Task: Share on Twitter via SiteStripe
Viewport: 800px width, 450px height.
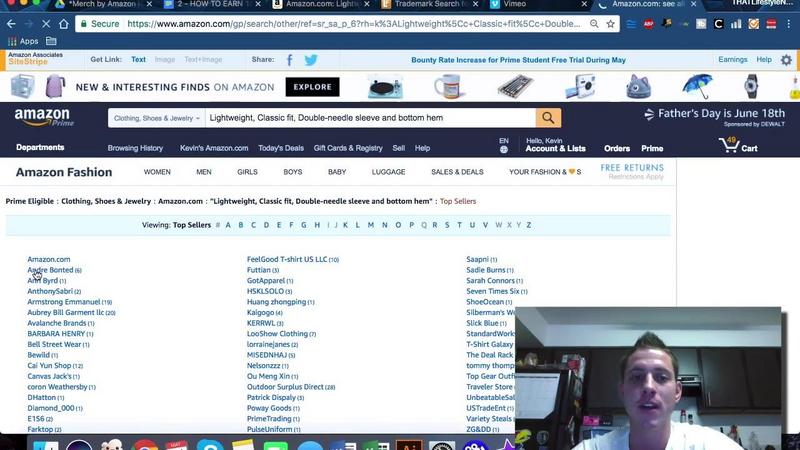Action: (x=311, y=60)
